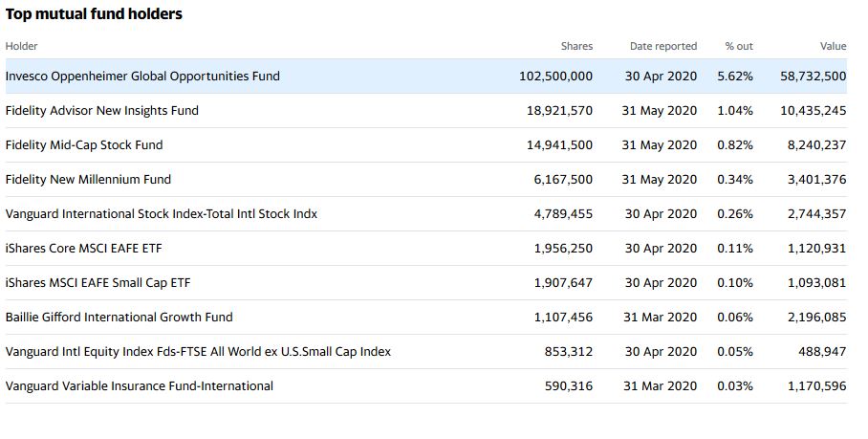Click Fidelity New Millennium Fund name
This screenshot has height=439, width=868.
(88, 180)
